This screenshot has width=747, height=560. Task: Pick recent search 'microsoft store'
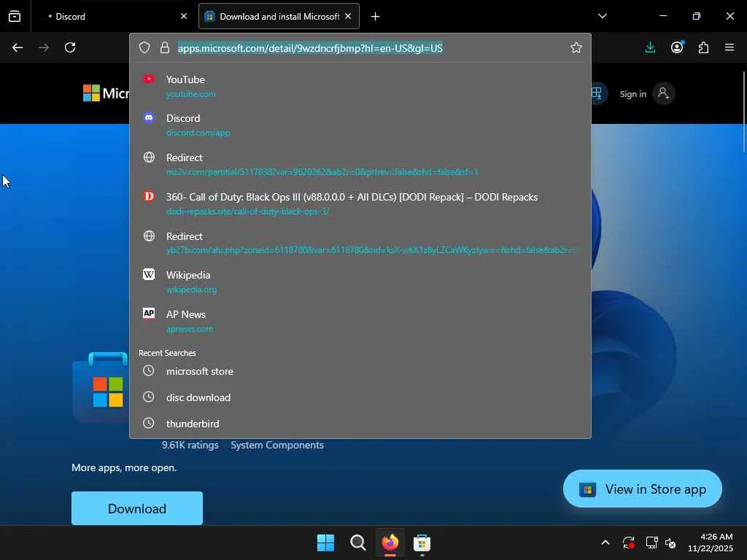pyautogui.click(x=360, y=371)
